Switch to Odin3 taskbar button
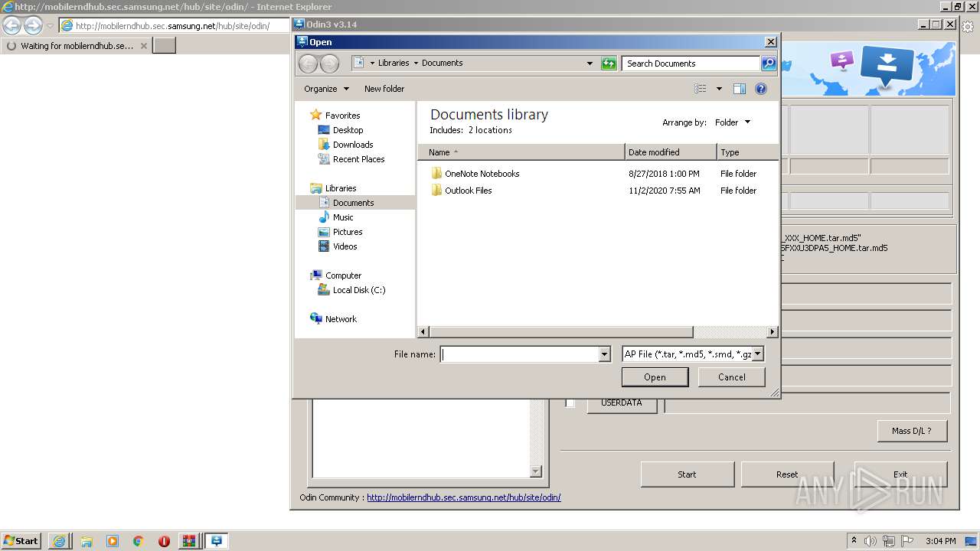The image size is (980, 551). point(216,541)
